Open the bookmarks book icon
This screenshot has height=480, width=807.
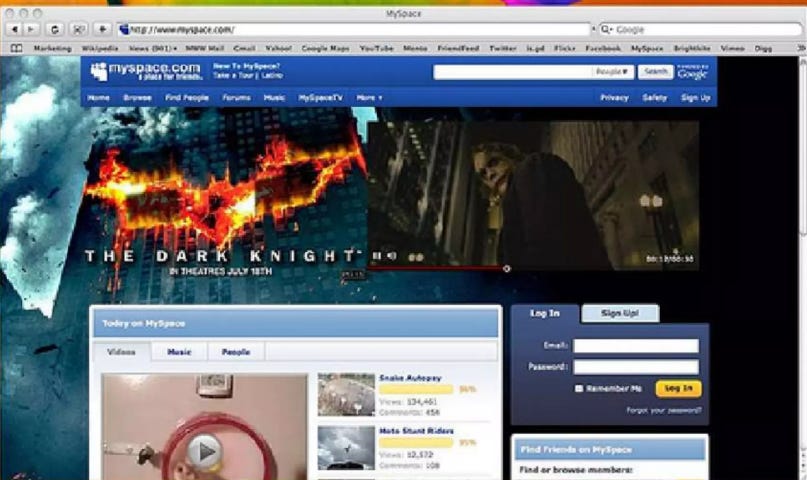point(16,48)
